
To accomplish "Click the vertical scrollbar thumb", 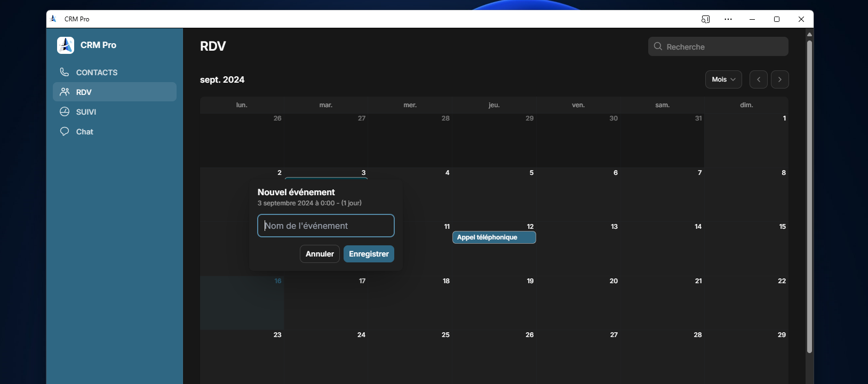I will (x=809, y=196).
